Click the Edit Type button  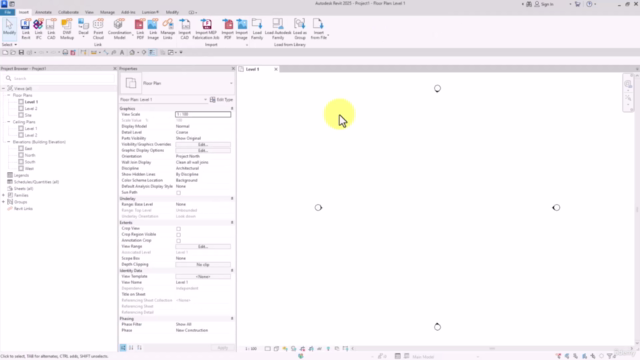click(222, 100)
